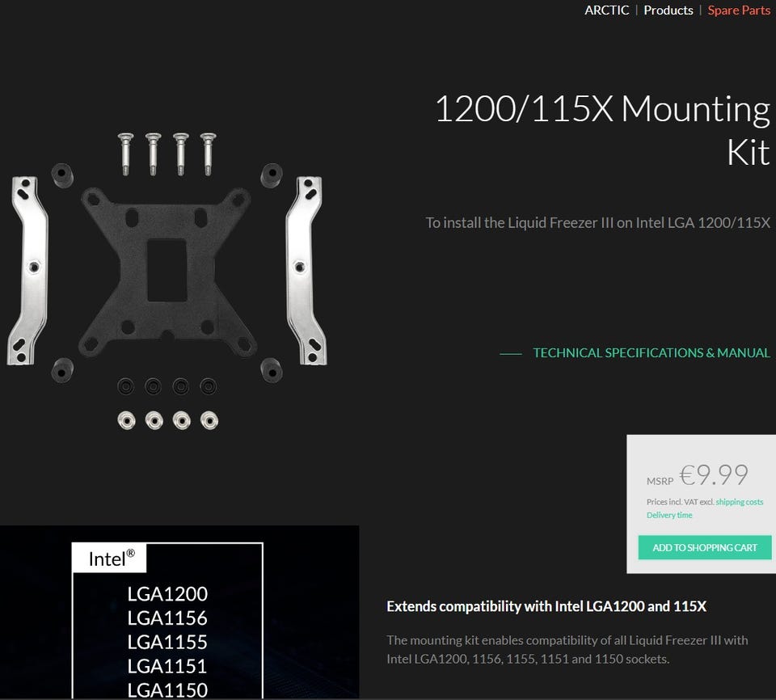Click LGA1156 in the Intel list

(167, 618)
